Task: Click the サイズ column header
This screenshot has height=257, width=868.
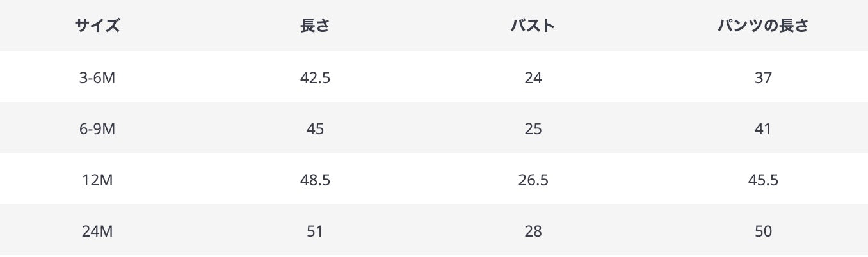Action: (x=97, y=26)
